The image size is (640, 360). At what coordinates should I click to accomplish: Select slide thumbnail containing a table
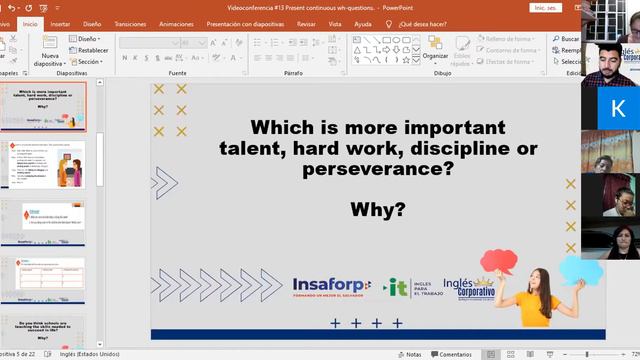43,281
